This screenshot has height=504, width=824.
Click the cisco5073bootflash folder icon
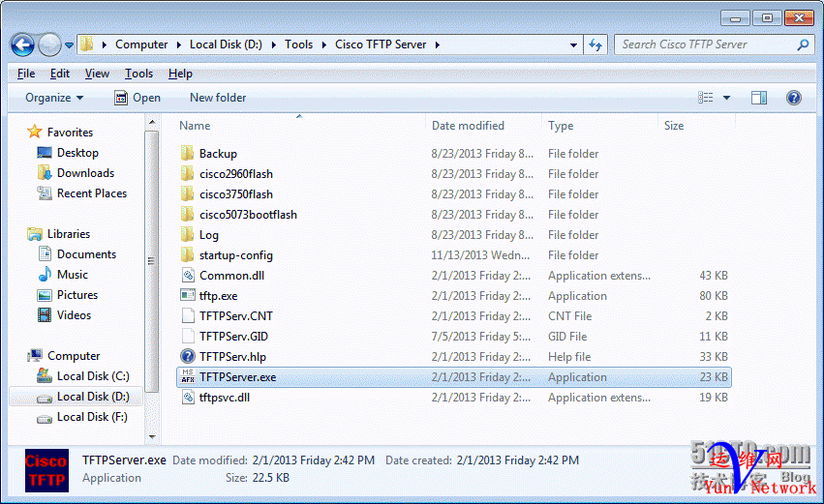[x=187, y=214]
